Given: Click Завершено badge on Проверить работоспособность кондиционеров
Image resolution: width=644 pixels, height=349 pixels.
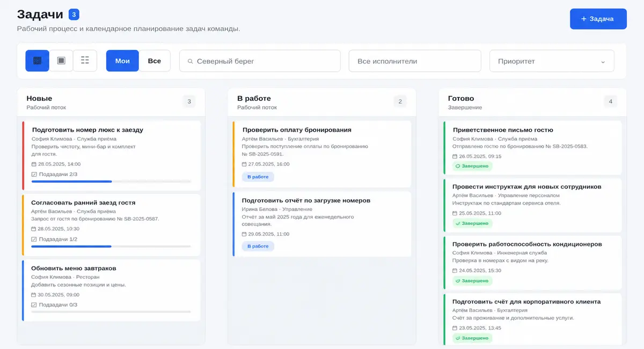Looking at the screenshot, I should 472,281.
